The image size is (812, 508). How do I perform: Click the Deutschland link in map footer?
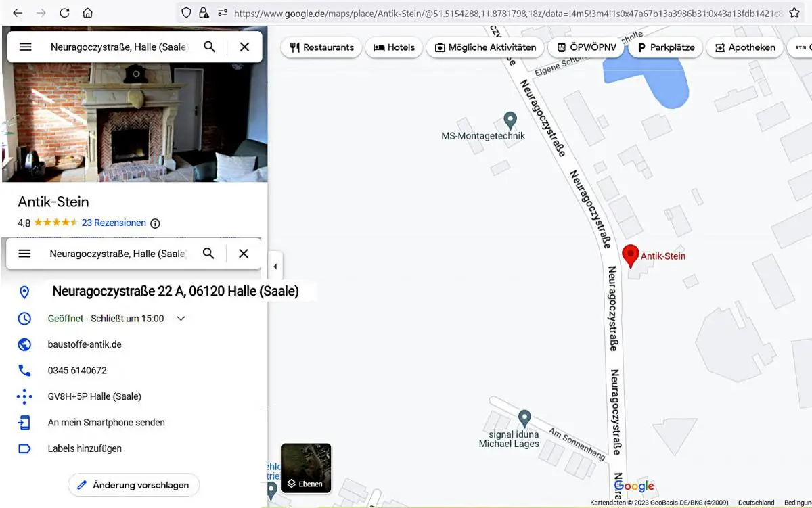click(x=756, y=503)
